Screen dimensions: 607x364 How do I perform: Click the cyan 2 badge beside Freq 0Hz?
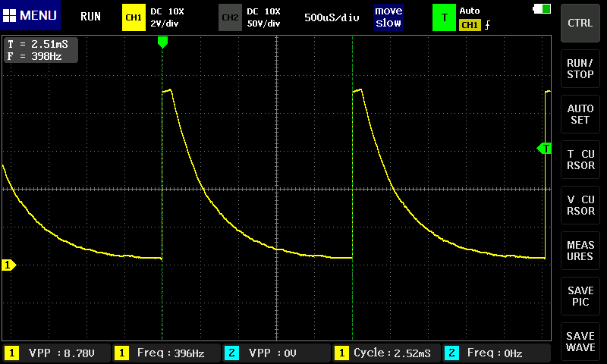(451, 353)
